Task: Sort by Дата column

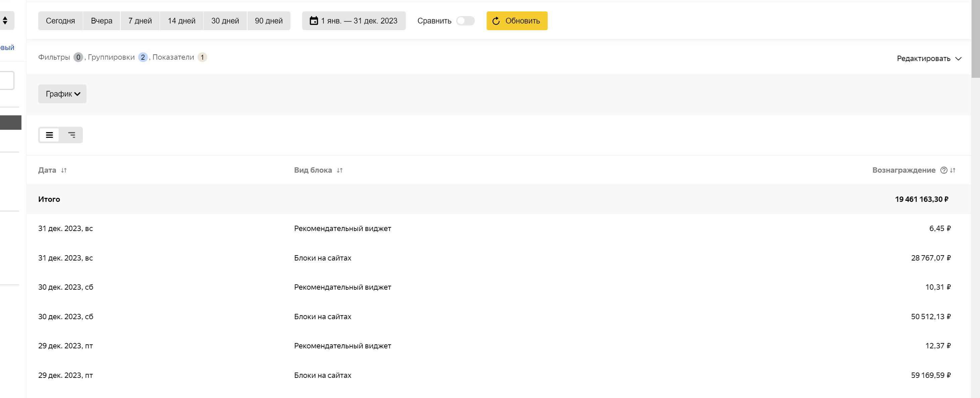Action: click(64, 170)
